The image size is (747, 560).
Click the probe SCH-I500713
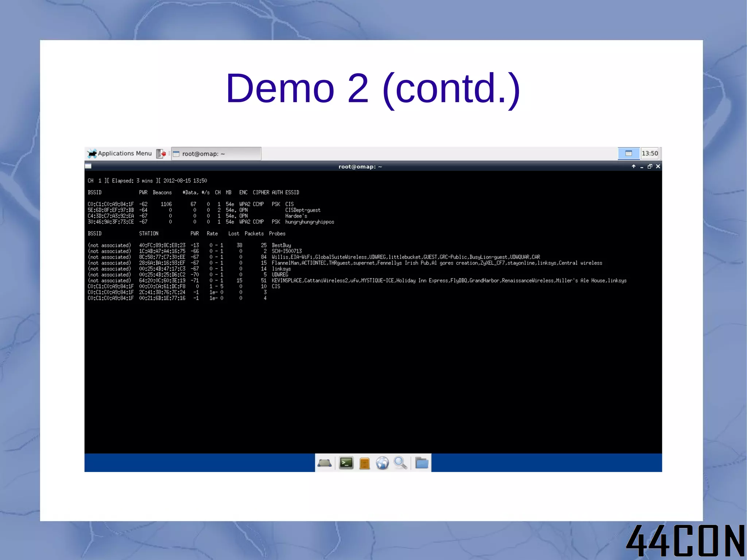pos(287,251)
